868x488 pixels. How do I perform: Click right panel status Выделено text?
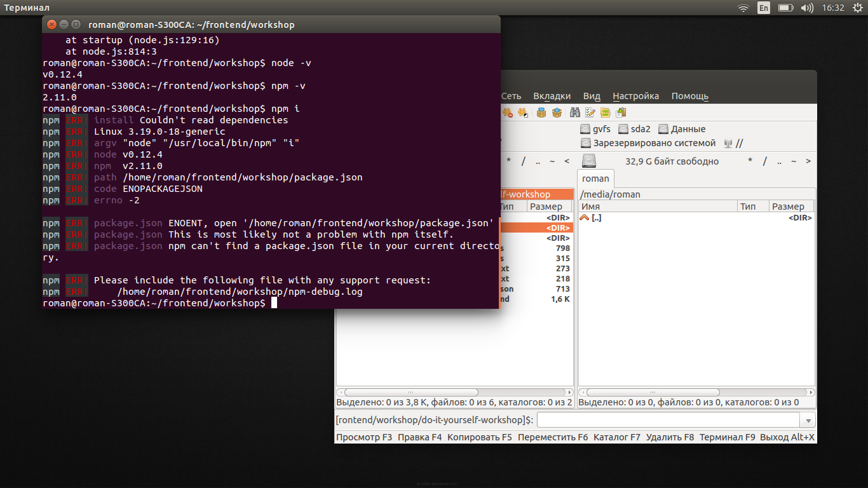(x=689, y=402)
